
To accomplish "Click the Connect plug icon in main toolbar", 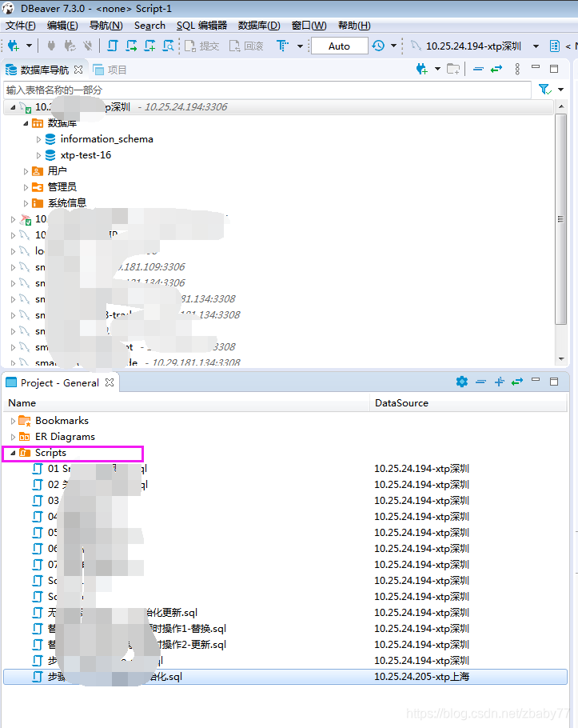I will pyautogui.click(x=51, y=46).
